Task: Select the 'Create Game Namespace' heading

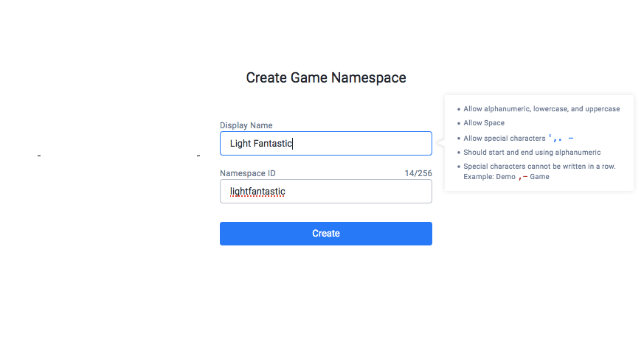Action: click(326, 77)
